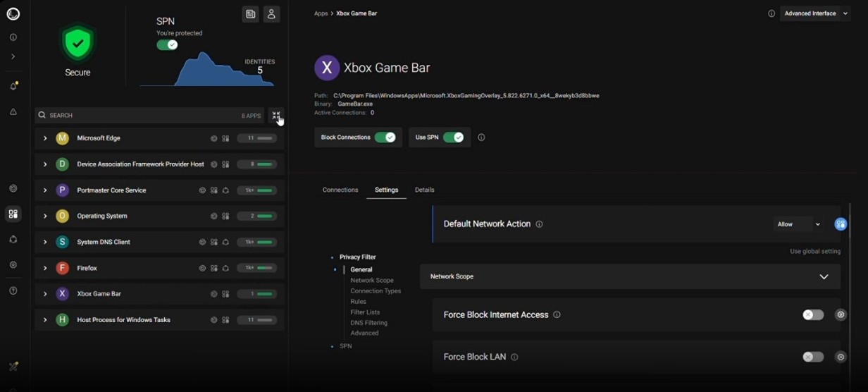
Task: Click Host Process row's connections icon
Action: pos(213,320)
